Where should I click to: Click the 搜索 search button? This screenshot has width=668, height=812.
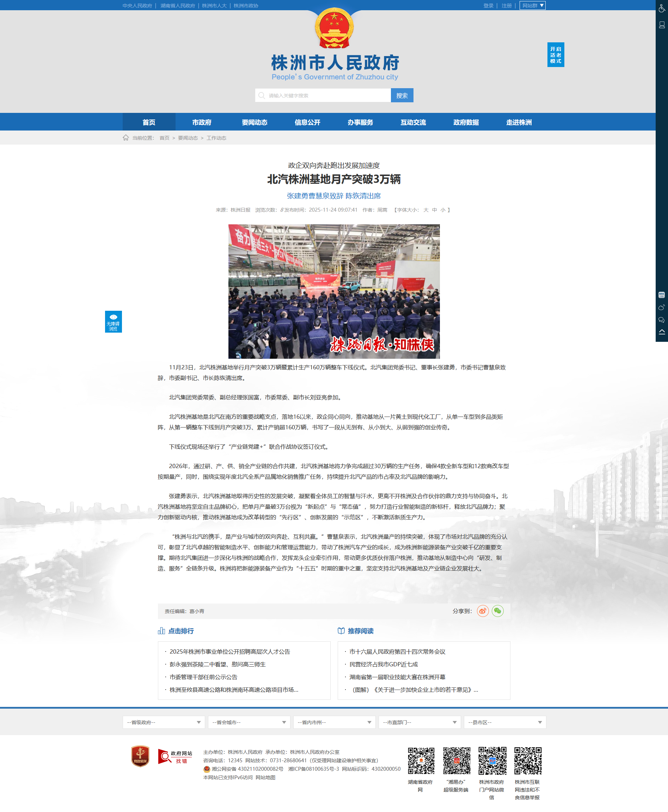(x=402, y=96)
